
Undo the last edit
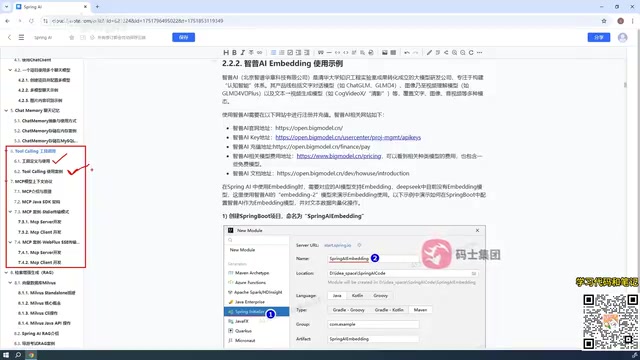407,53
